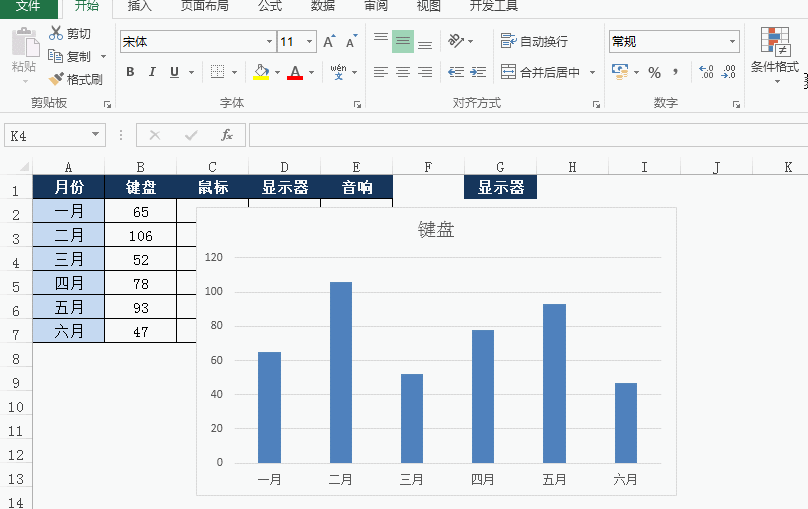Screen dimensions: 808x509
Task: Click the format painter (格式刷) icon
Action: 57,79
